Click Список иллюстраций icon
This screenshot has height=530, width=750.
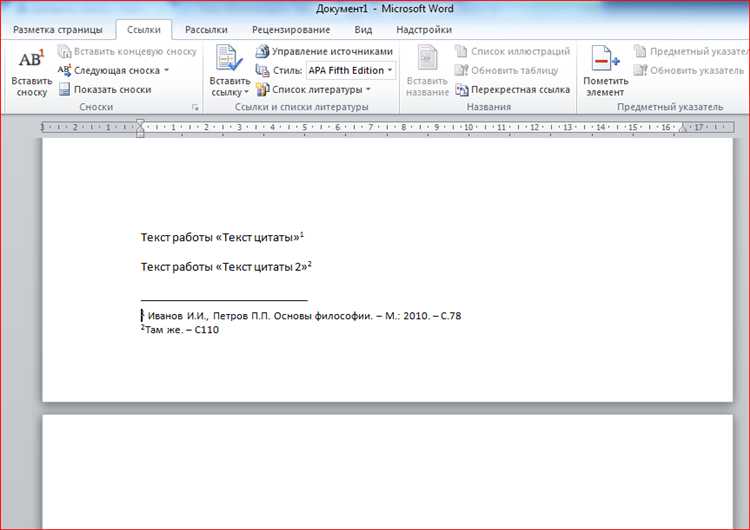[461, 51]
